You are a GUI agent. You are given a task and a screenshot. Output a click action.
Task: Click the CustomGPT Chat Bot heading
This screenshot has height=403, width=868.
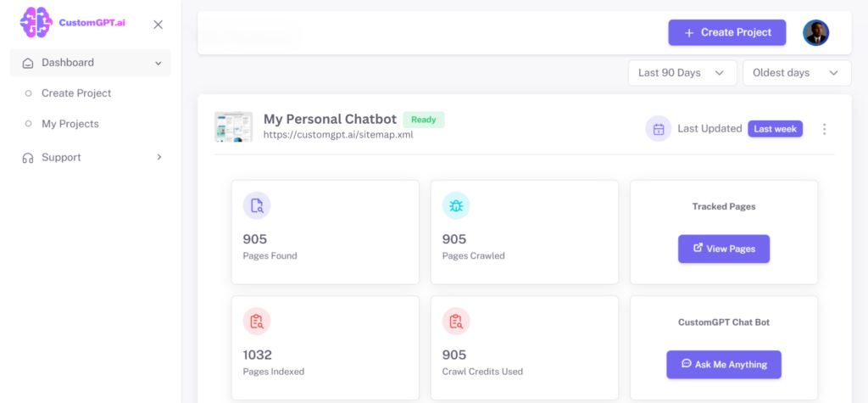[724, 322]
